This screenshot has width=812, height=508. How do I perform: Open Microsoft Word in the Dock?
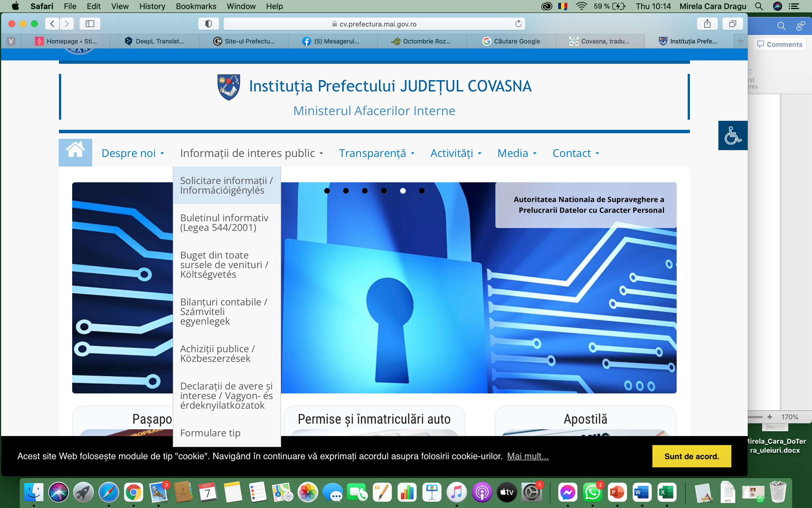tap(642, 492)
